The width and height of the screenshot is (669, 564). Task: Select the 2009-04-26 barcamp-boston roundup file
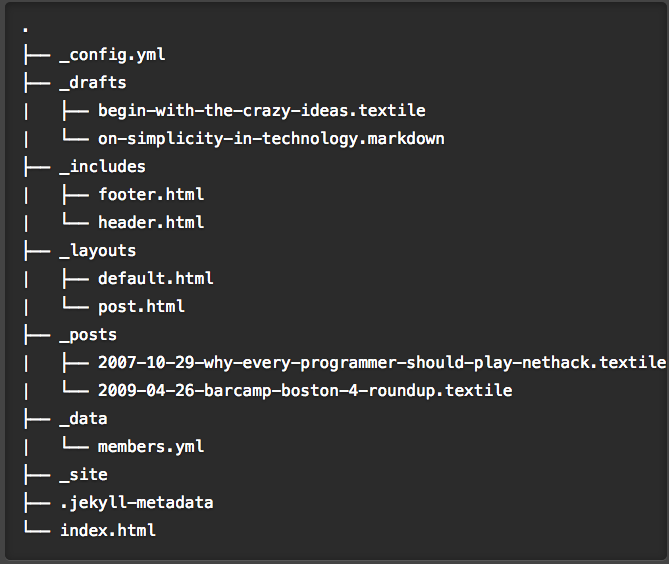pyautogui.click(x=305, y=391)
